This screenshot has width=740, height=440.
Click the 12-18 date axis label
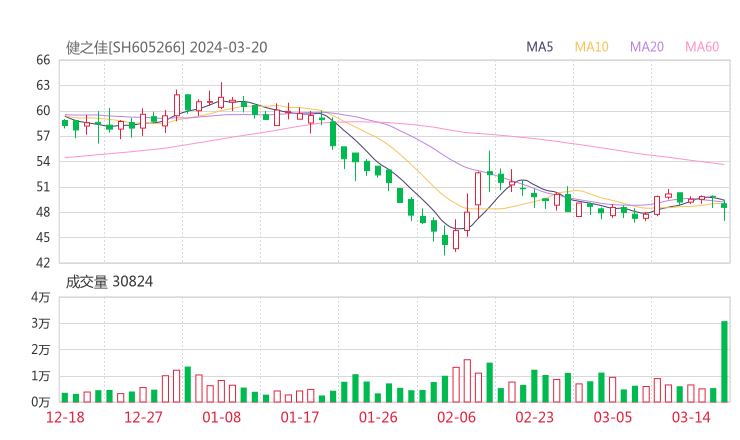[65, 417]
